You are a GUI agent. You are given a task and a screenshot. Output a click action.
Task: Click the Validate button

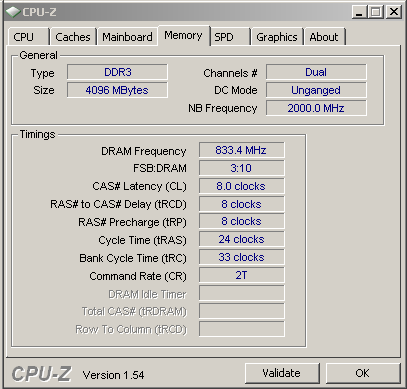point(282,373)
